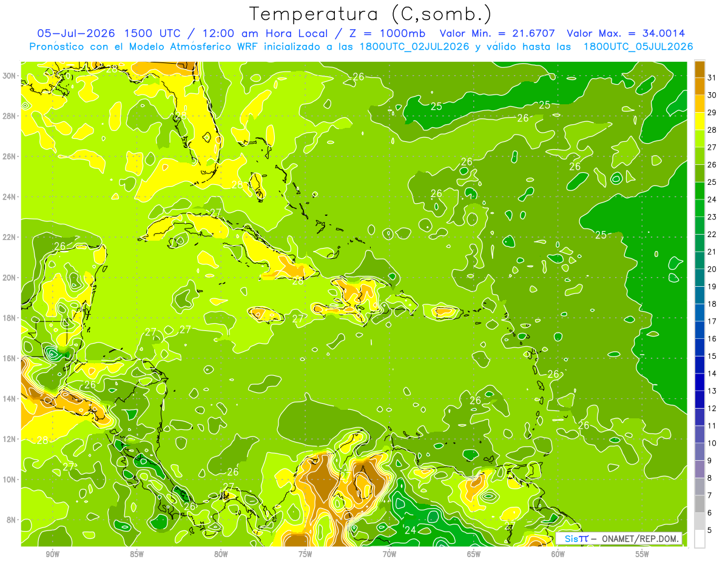Viewport: 728px width, 562px height.
Task: Click the 'SisTT' logo text
Action: click(576, 539)
